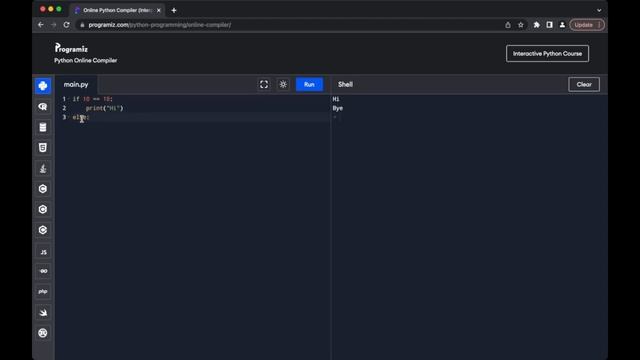640x360 pixels.
Task: Close the Online Python Compiler tab
Action: click(x=159, y=10)
